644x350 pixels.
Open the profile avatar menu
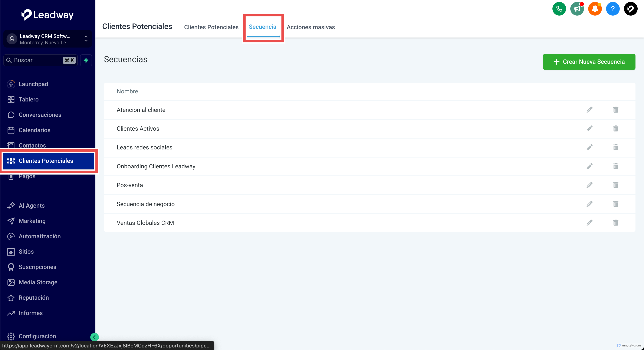click(630, 9)
